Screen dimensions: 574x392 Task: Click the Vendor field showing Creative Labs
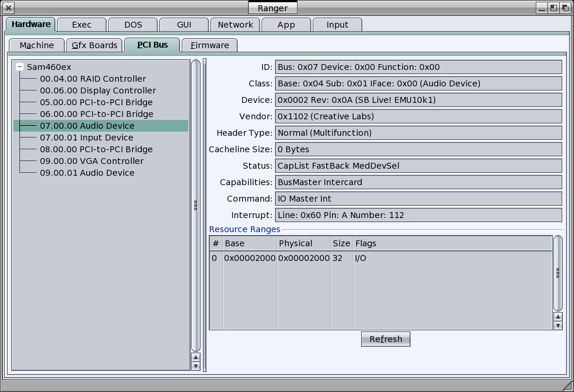(x=418, y=116)
